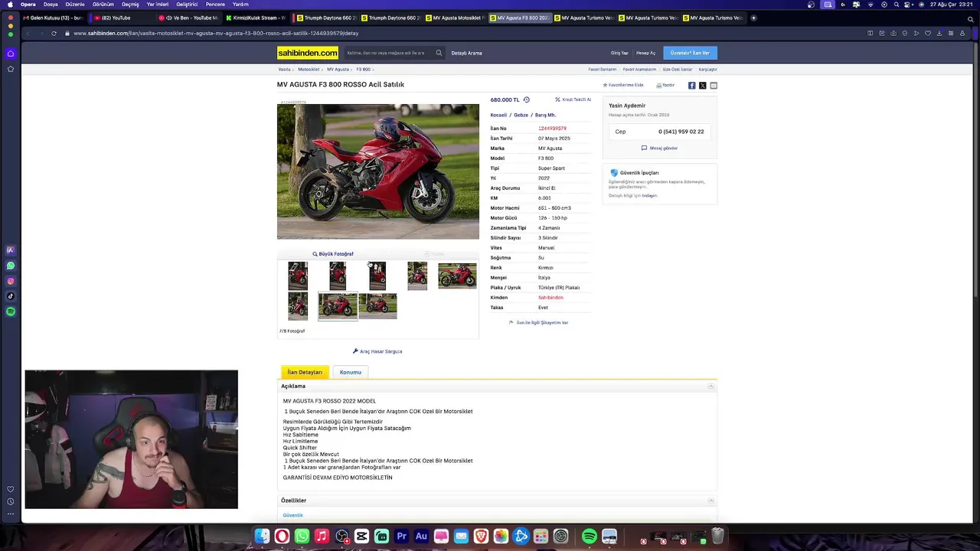
Task: Click Karşılaştır link
Action: (707, 70)
